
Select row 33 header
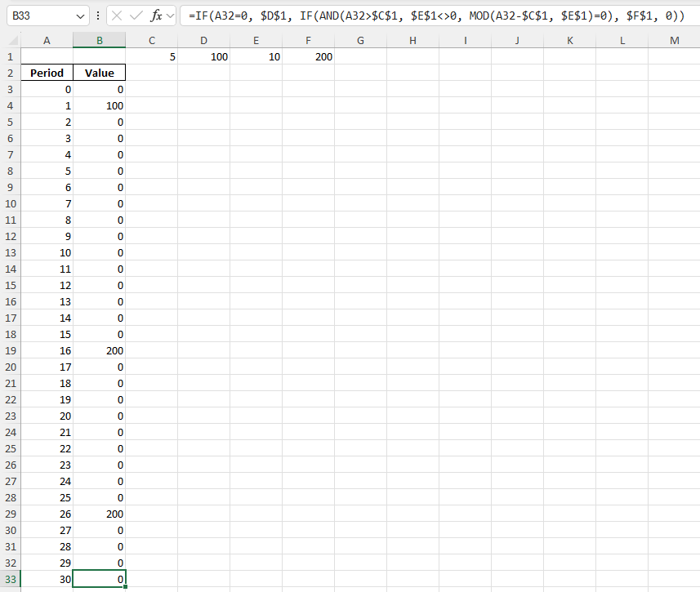coord(11,579)
